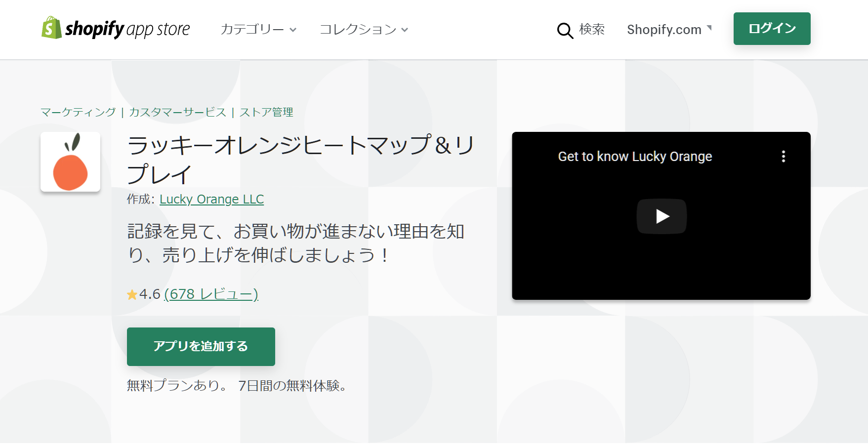868x448 pixels.
Task: Click the app title ラッキーオレンジヒートマップ＆リプレイ
Action: coord(301,160)
